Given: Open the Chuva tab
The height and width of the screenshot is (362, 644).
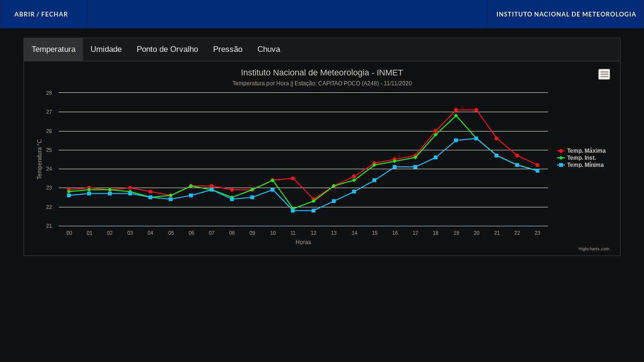Looking at the screenshot, I should (269, 49).
